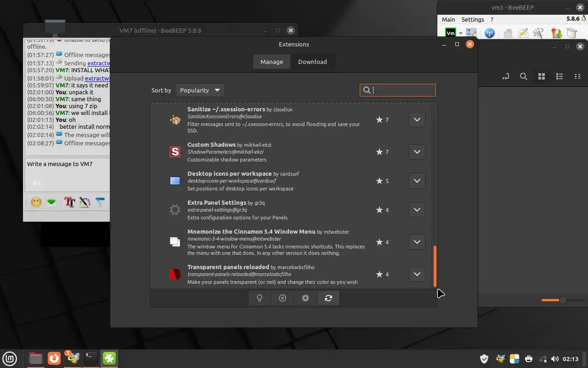
Task: Select Custom Shadows extension title
Action: (211, 145)
